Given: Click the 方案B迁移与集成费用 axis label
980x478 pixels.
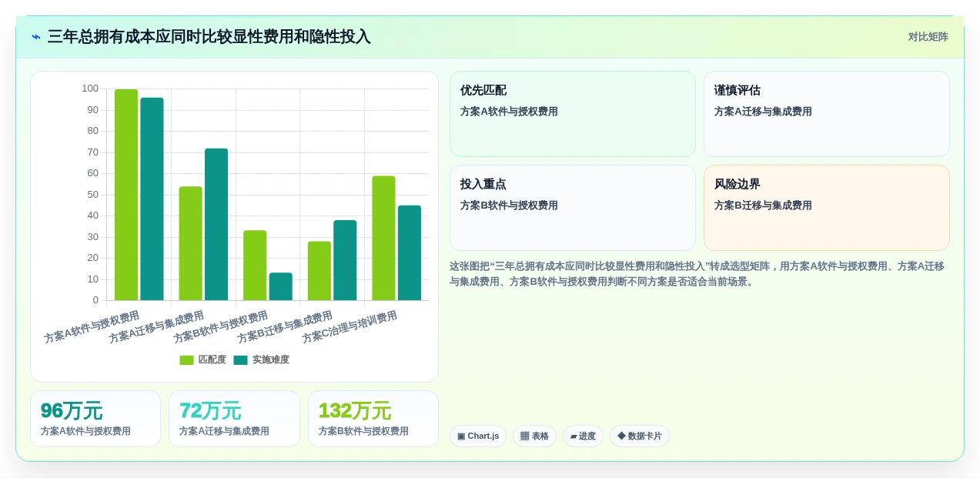Looking at the screenshot, I should pos(285,327).
